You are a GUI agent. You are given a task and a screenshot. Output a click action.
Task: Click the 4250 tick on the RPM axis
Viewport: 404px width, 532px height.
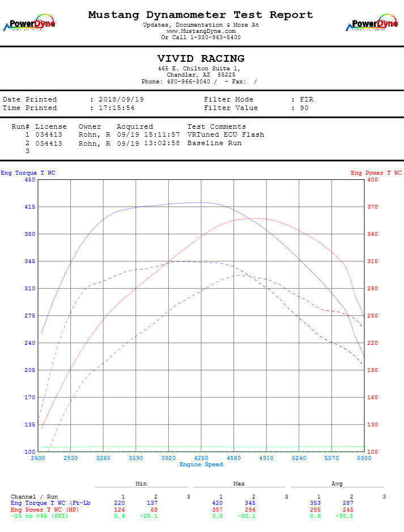[x=201, y=458]
